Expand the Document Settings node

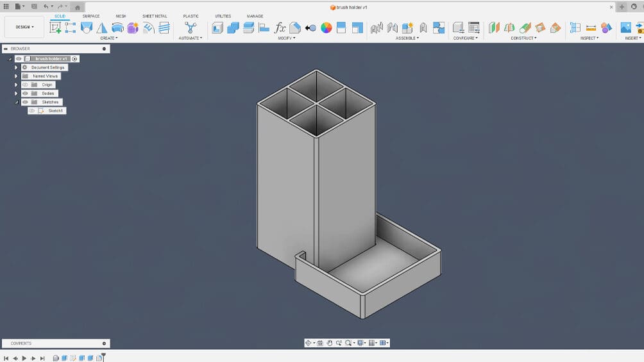click(x=16, y=67)
